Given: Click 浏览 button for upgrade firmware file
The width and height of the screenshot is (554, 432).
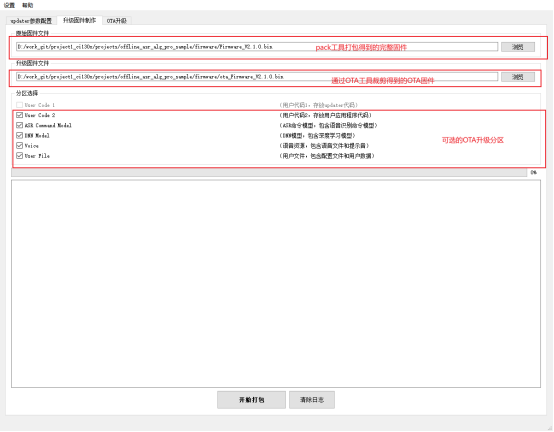Looking at the screenshot, I should click(518, 77).
